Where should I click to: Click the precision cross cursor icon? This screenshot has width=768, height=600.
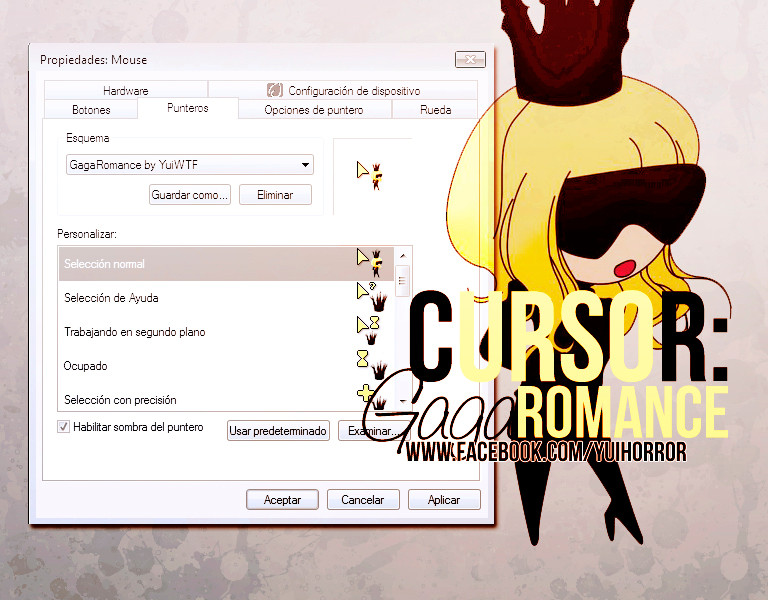pyautogui.click(x=372, y=397)
